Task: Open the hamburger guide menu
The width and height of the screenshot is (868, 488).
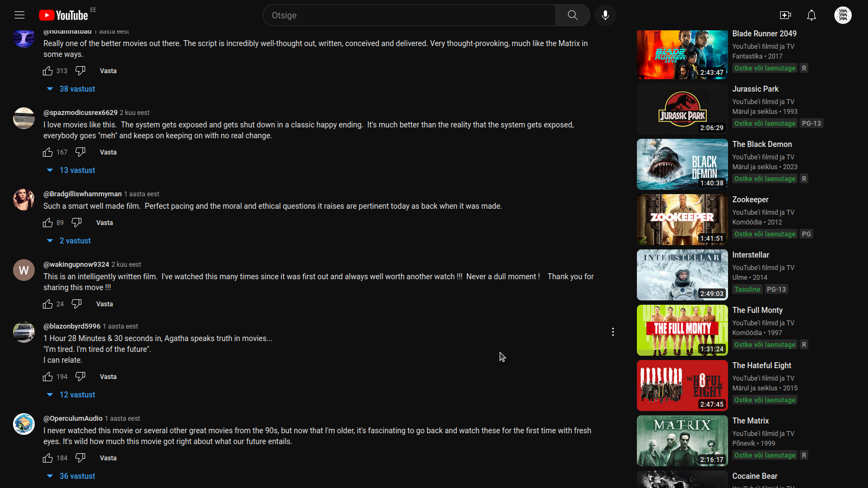Action: [20, 15]
